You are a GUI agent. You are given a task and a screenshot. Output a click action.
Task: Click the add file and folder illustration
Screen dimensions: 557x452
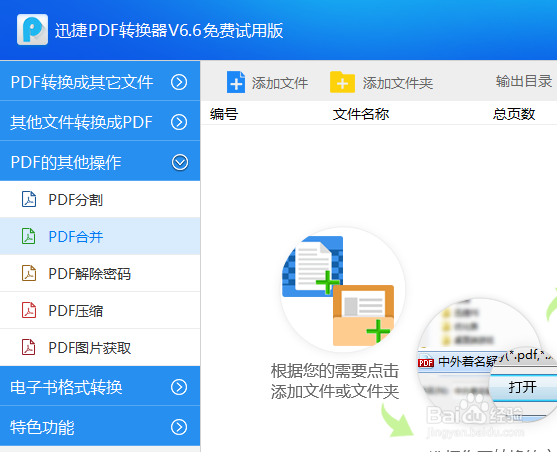tap(342, 290)
